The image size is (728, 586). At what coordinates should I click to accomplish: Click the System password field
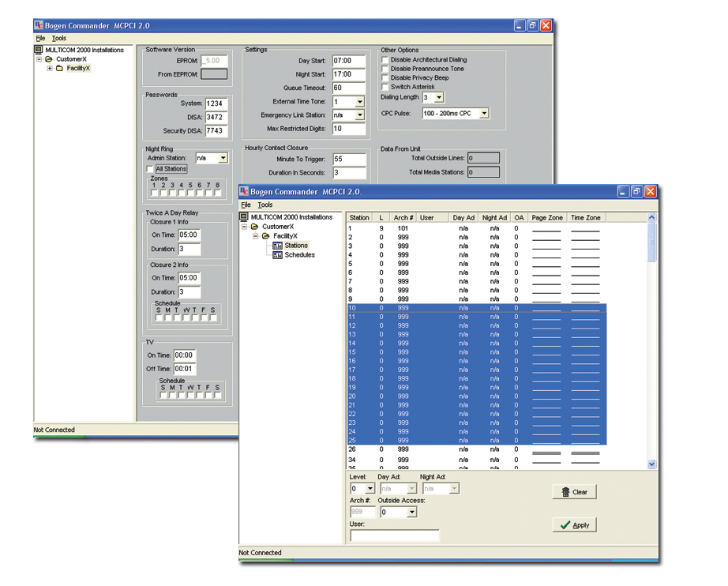pos(216,103)
